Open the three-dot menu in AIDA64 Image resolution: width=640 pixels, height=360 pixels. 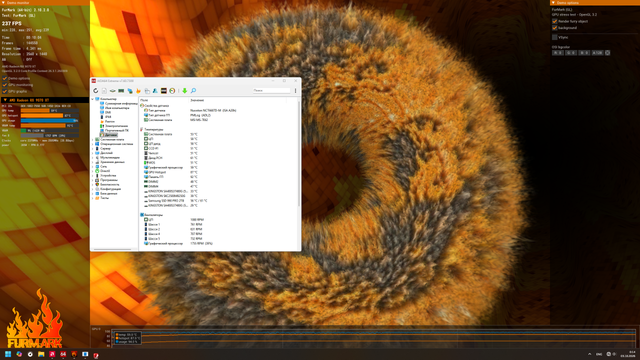pos(296,91)
